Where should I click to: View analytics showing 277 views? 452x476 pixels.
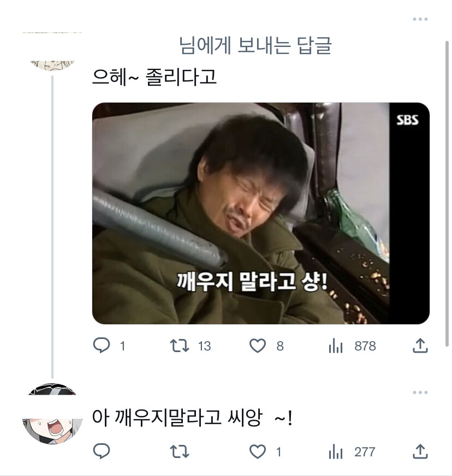(336, 451)
